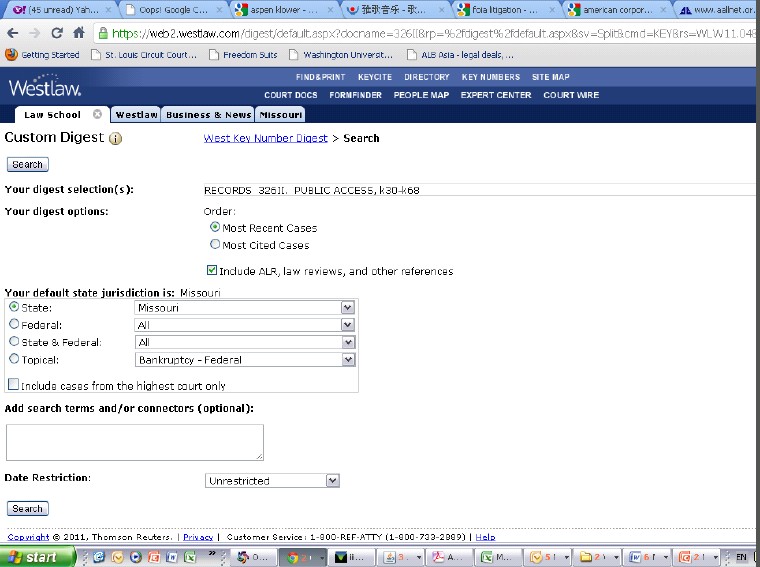Select the Most Cited Cases option
Screen dimensions: 760x567
(x=215, y=245)
